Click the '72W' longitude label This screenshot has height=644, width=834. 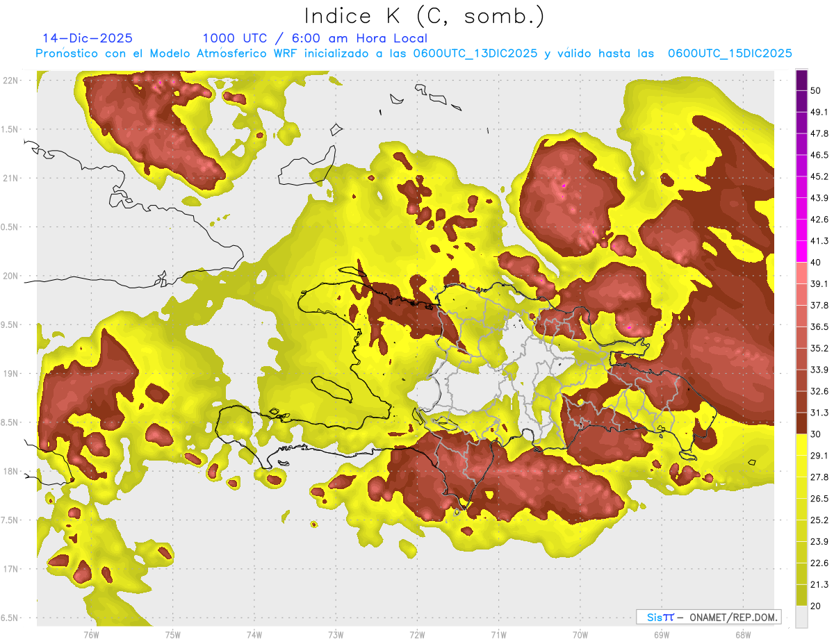click(418, 635)
